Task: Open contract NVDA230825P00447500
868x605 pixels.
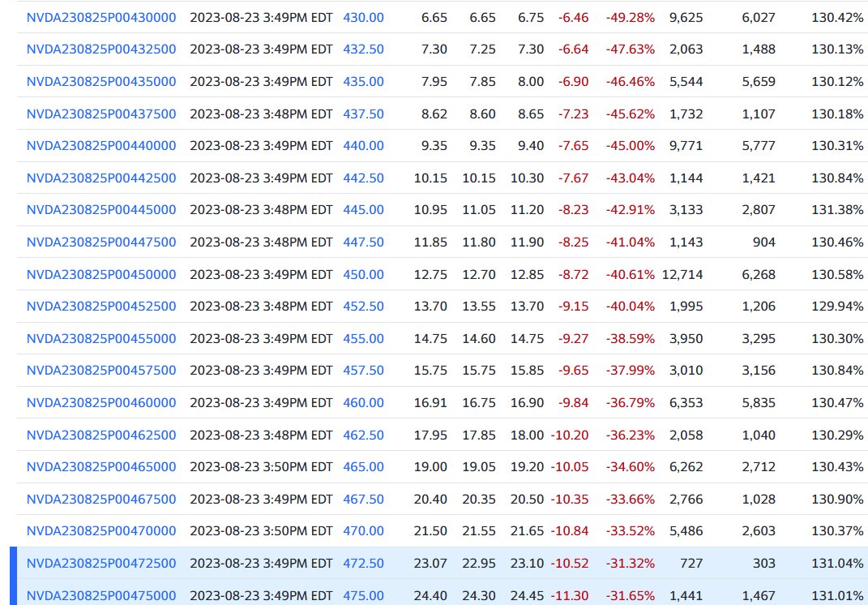Action: click(101, 242)
